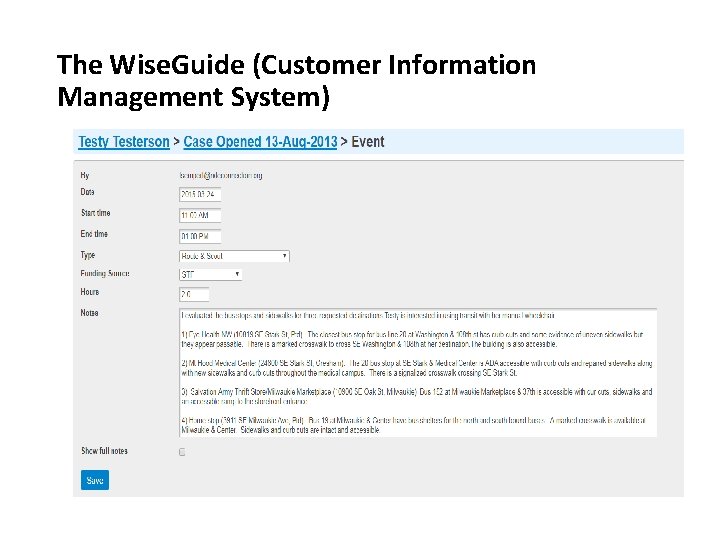Focus the Hours input field

194,294
